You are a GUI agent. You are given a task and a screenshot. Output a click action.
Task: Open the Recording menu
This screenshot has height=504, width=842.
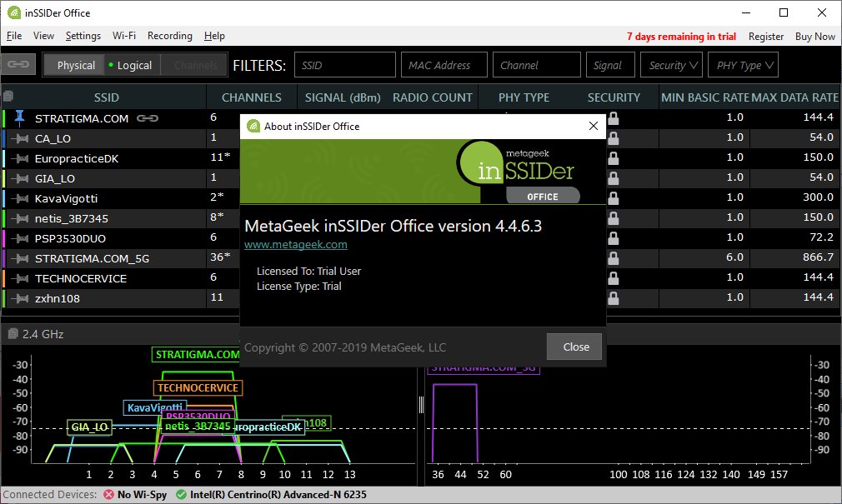pyautogui.click(x=169, y=36)
